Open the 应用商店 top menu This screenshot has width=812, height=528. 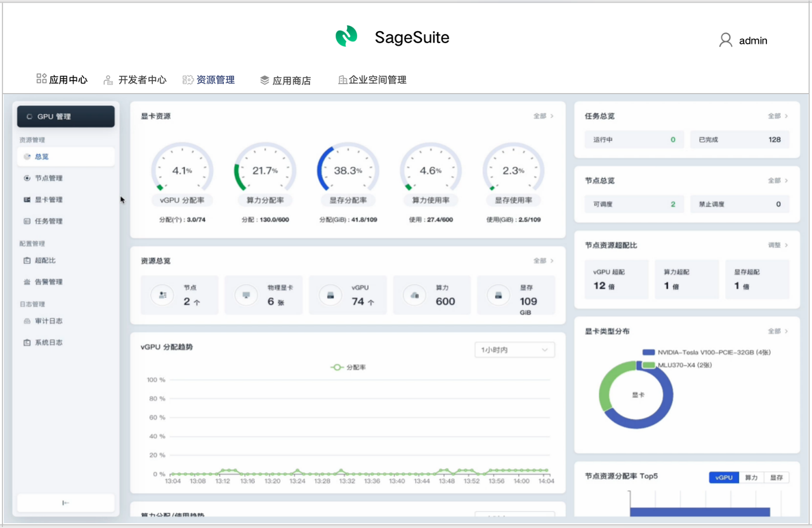tap(285, 80)
